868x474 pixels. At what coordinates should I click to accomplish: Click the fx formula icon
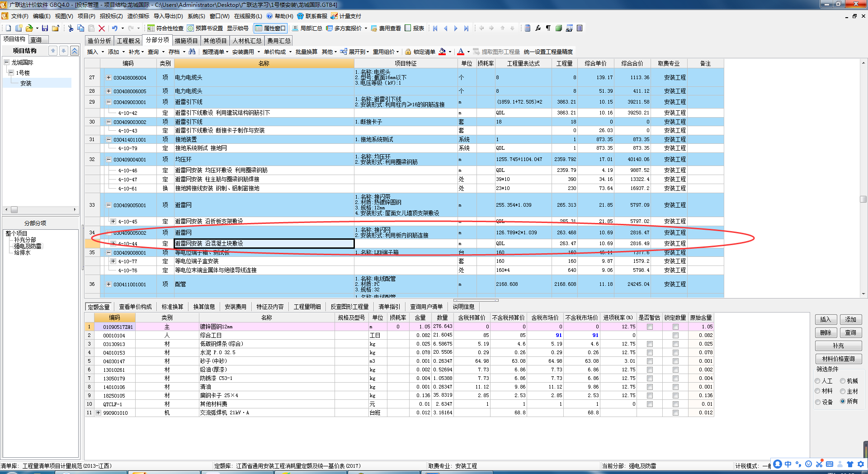(538, 28)
